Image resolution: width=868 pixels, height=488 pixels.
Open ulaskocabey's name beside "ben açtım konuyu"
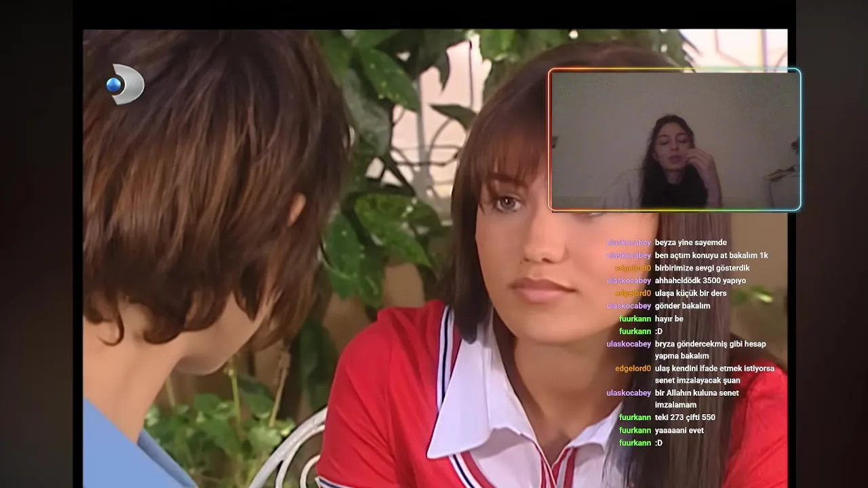point(629,256)
